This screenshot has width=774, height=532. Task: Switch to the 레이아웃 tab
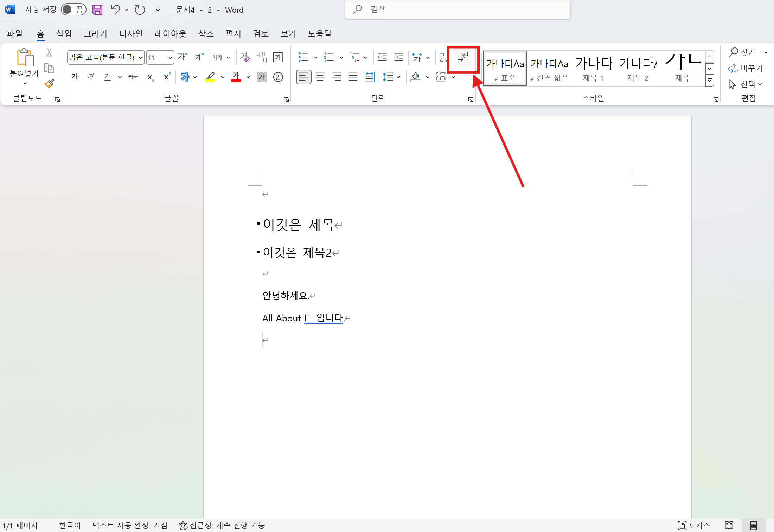(x=170, y=33)
